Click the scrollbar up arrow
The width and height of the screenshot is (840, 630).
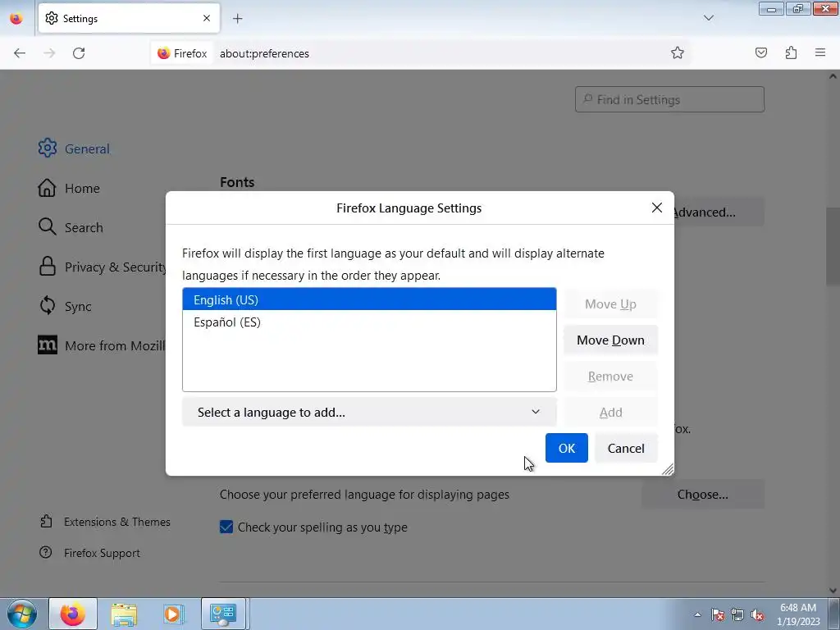tap(833, 76)
